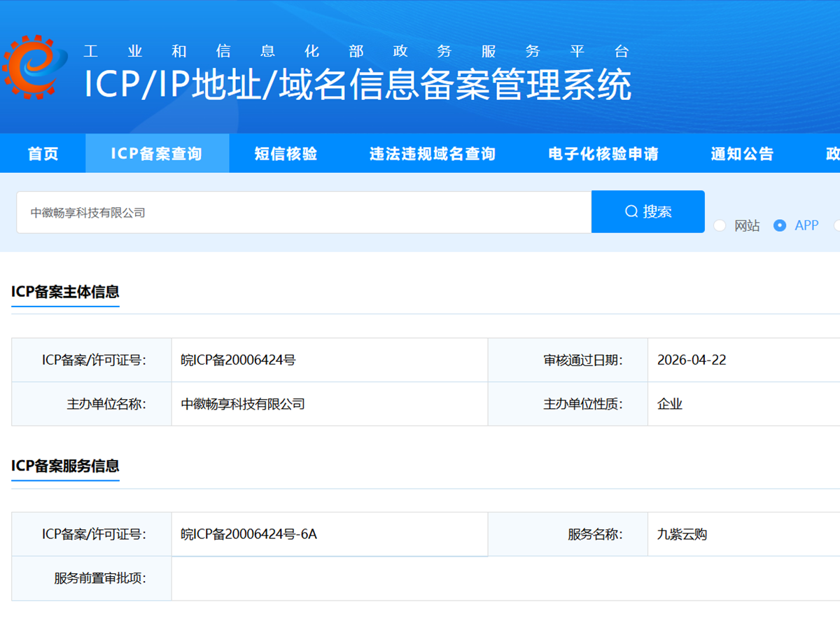The height and width of the screenshot is (630, 840).
Task: Select the 网站 radio button
Action: [720, 225]
